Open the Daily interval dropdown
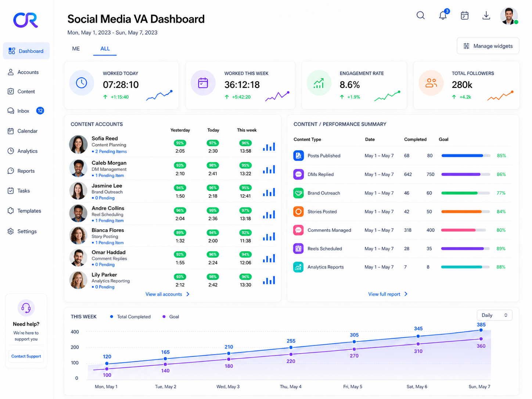Screen dimensions: 532x399 pos(494,315)
